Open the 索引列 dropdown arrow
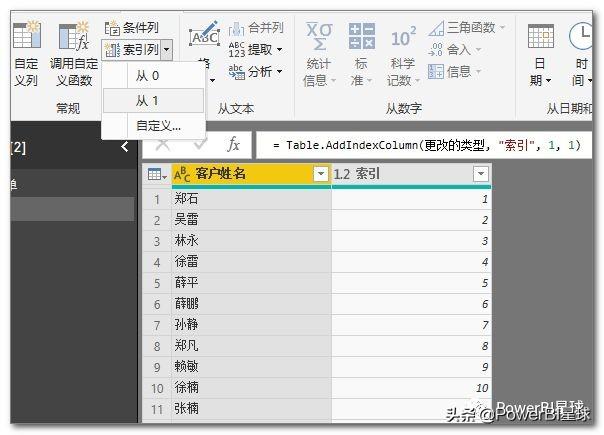Screen dimensions: 604x435 click(166, 50)
